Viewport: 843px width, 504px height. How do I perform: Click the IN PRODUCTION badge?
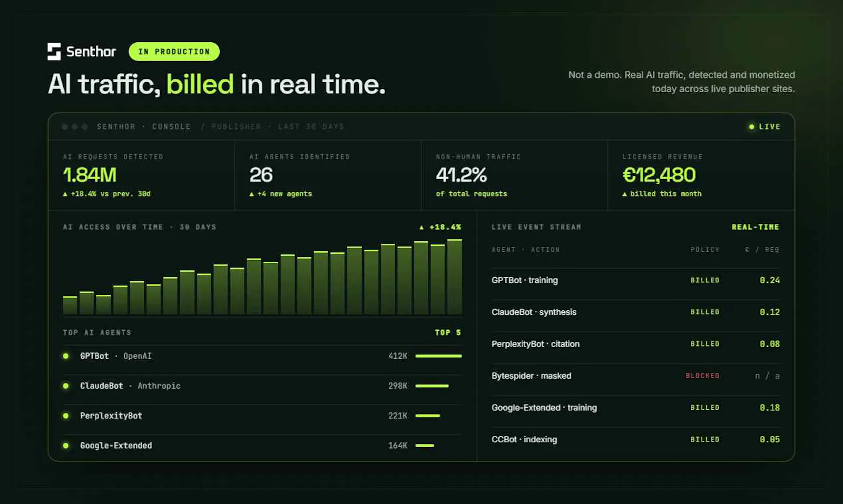pyautogui.click(x=174, y=52)
